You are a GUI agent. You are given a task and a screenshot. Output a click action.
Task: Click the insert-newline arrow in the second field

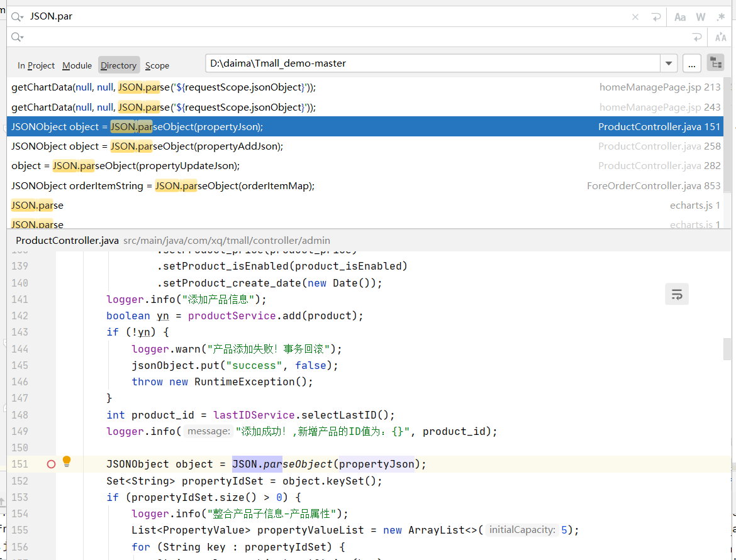pyautogui.click(x=697, y=36)
